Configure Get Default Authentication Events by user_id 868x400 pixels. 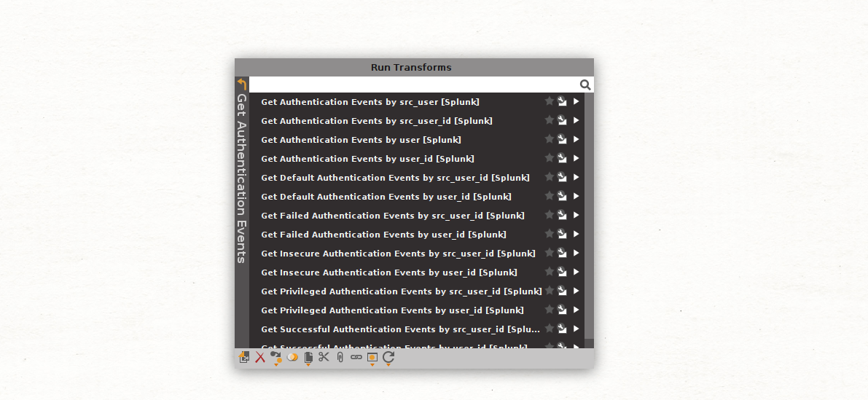(x=563, y=197)
